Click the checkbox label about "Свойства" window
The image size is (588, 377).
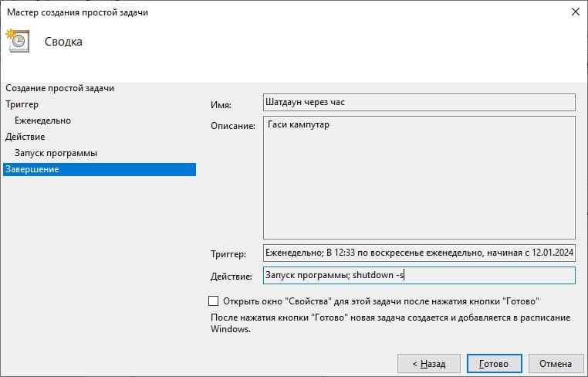[381, 301]
